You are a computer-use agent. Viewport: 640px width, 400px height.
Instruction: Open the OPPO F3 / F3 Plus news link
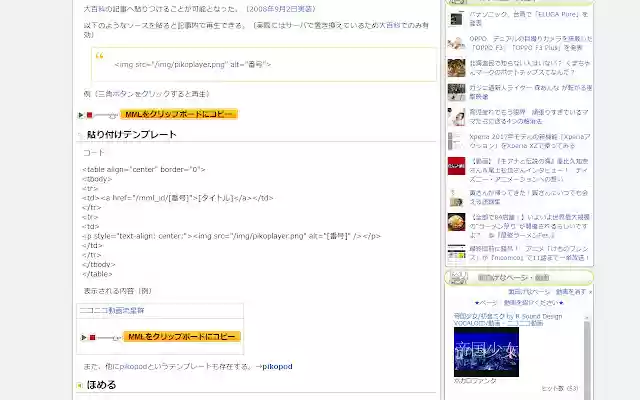tap(531, 43)
